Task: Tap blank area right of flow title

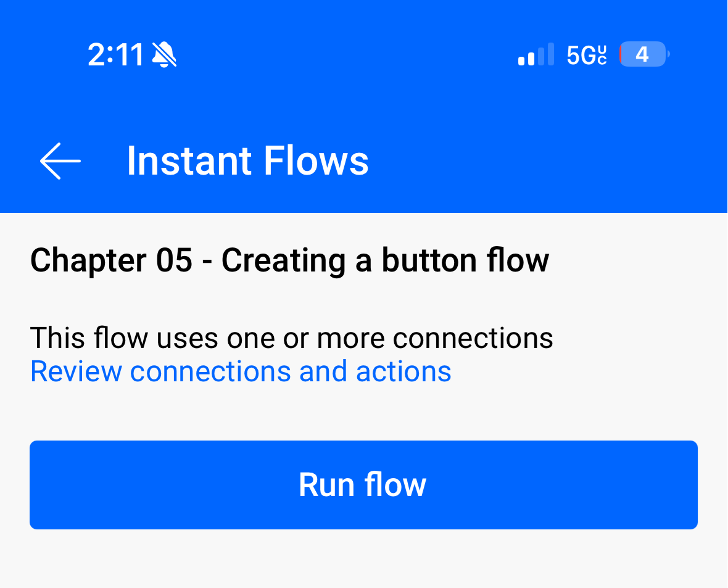Action: (635, 260)
